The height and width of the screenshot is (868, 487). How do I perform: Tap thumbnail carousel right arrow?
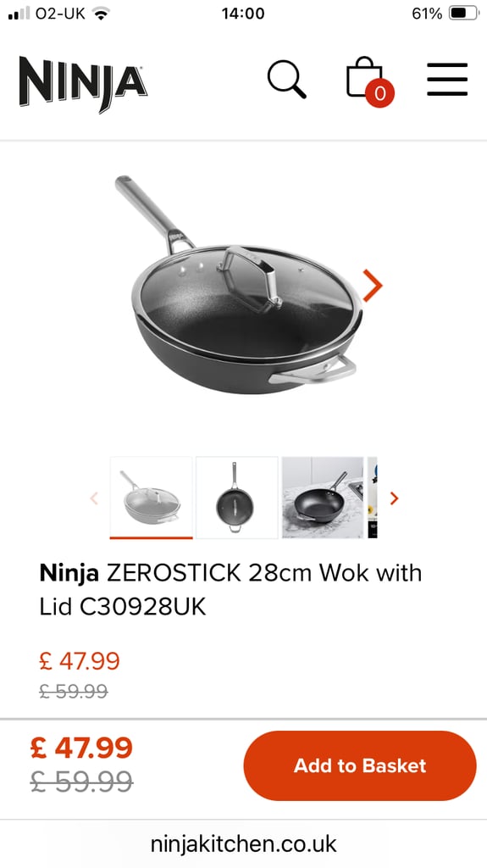click(394, 498)
